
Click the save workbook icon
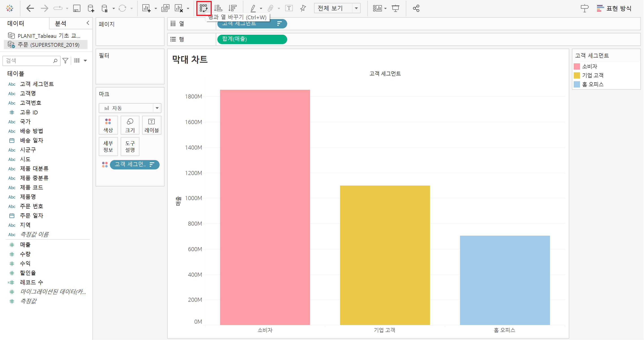(77, 8)
